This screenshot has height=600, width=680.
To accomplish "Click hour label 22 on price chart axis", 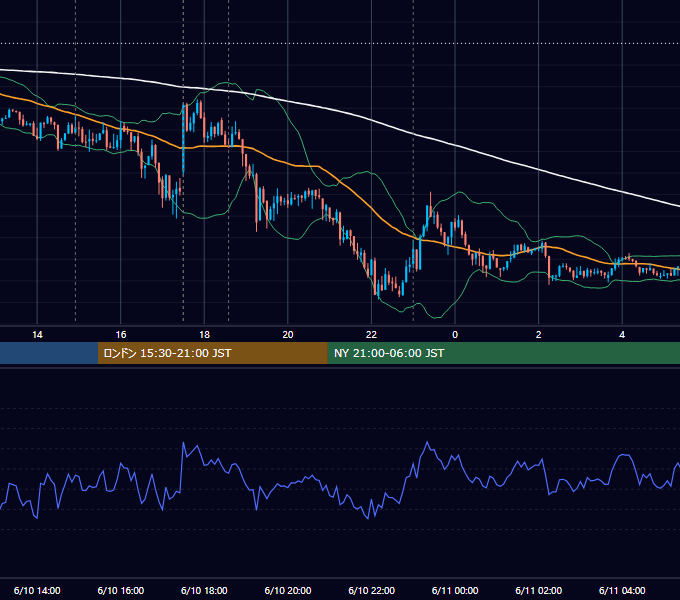I will tap(371, 335).
